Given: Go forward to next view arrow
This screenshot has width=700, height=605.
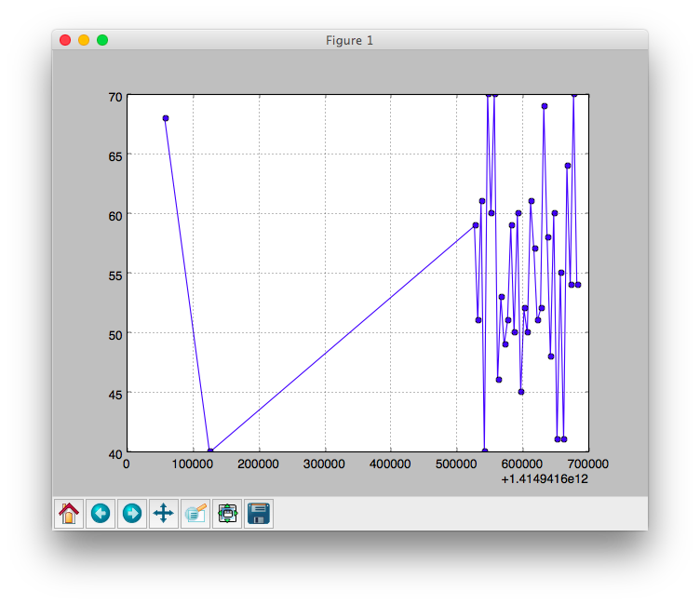Looking at the screenshot, I should coord(132,514).
